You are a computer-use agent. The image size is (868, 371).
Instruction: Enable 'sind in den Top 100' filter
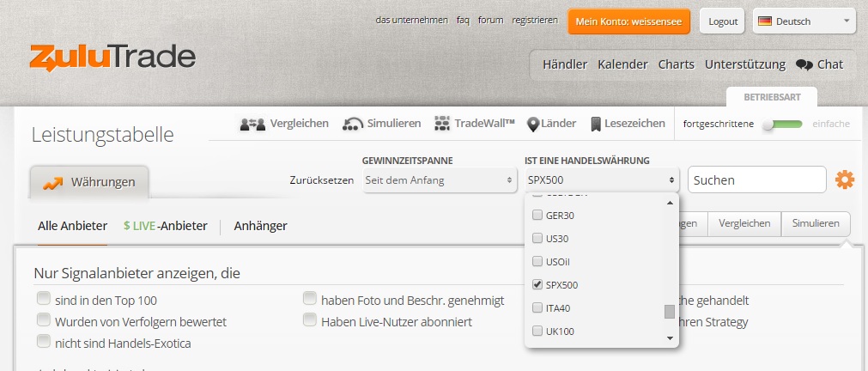[x=43, y=300]
